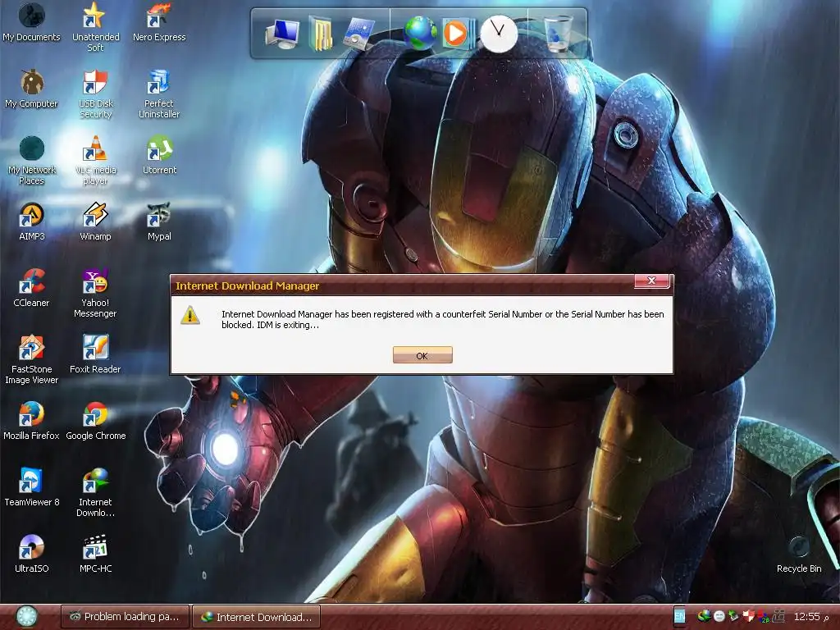The width and height of the screenshot is (840, 630).
Task: Click the computer monitor icon in top dock
Action: click(282, 34)
